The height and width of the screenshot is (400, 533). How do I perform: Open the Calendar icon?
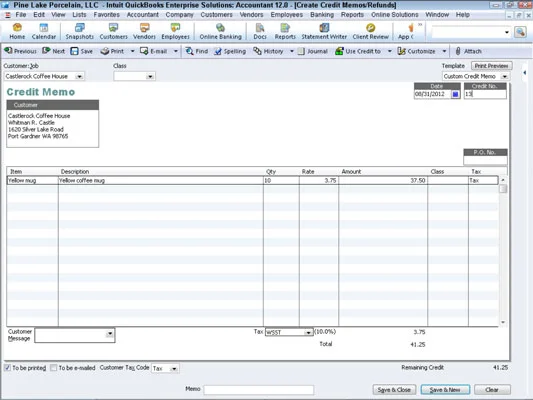click(44, 31)
